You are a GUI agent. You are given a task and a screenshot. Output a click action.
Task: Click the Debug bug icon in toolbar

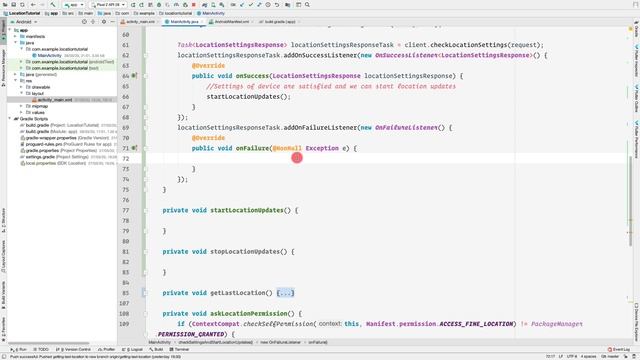(159, 4)
